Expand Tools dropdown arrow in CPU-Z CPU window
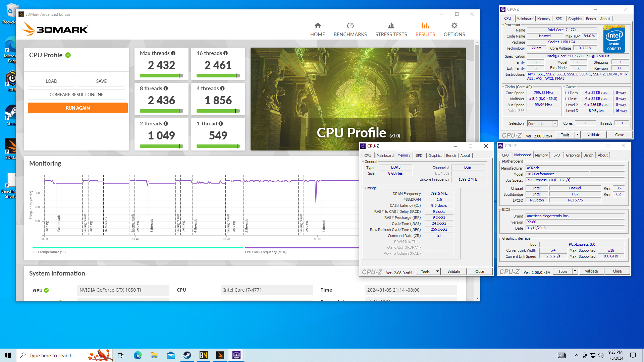This screenshot has width=644, height=362. (x=577, y=135)
